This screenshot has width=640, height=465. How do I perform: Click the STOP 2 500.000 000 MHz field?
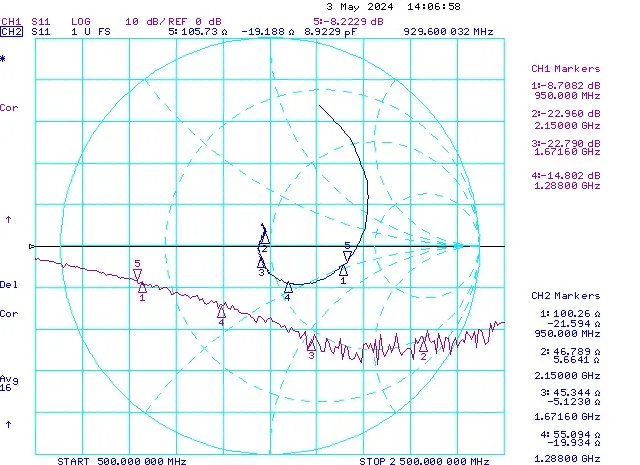pos(424,461)
